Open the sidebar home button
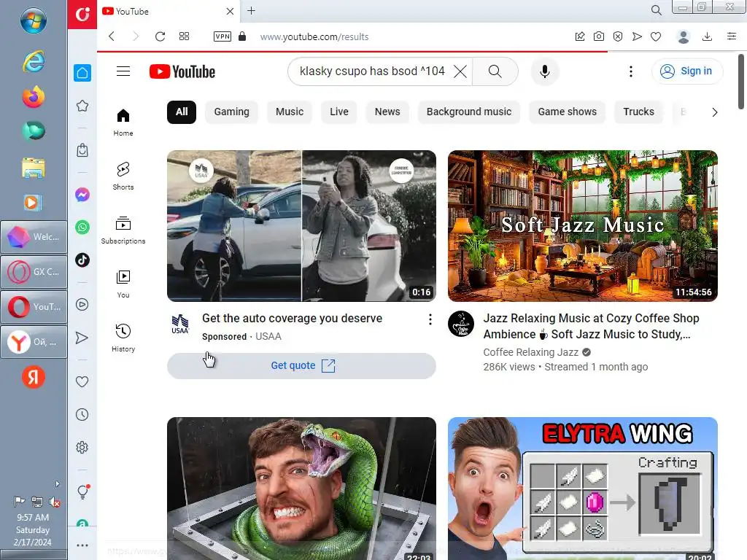Screen dimensions: 747x560 coord(82,73)
